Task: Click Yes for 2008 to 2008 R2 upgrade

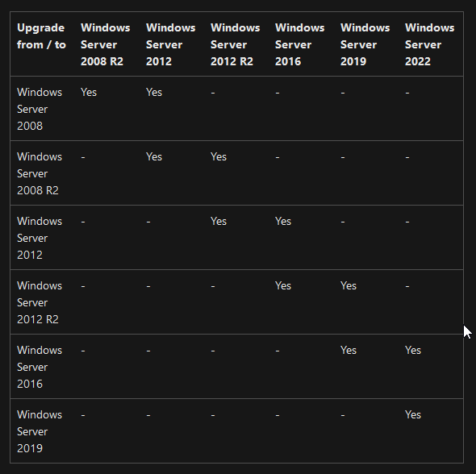Action: click(x=89, y=92)
